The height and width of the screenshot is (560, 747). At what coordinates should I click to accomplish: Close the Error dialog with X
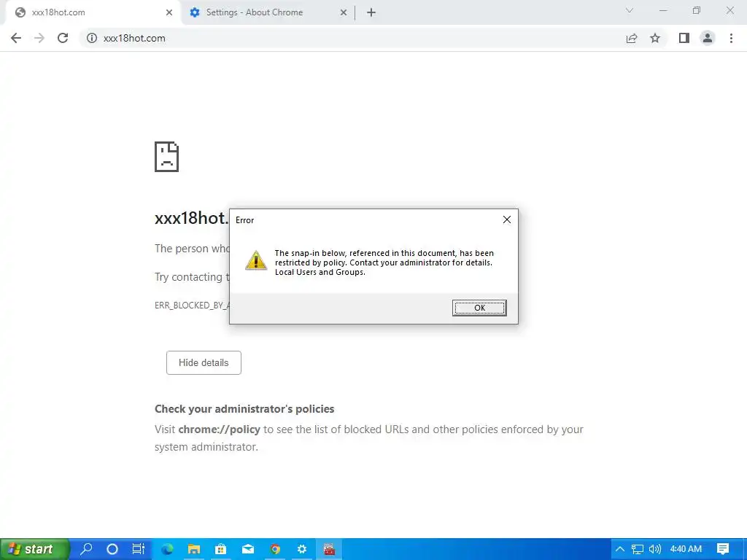click(507, 219)
